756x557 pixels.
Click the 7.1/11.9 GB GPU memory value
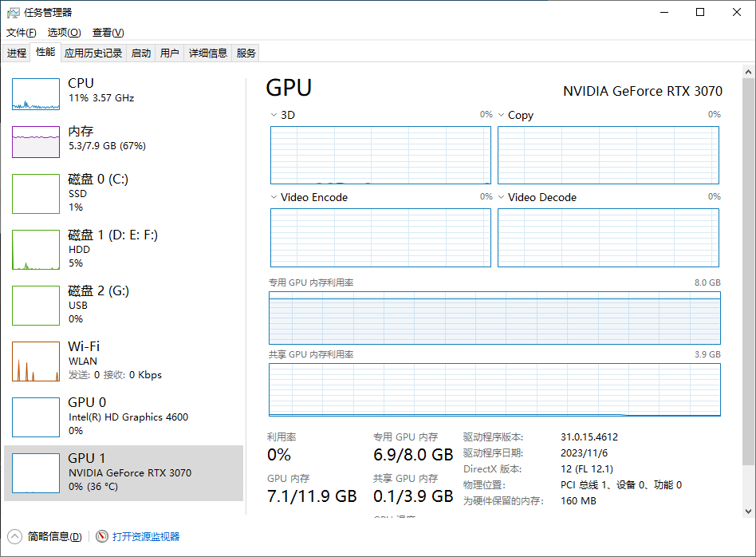coord(312,496)
